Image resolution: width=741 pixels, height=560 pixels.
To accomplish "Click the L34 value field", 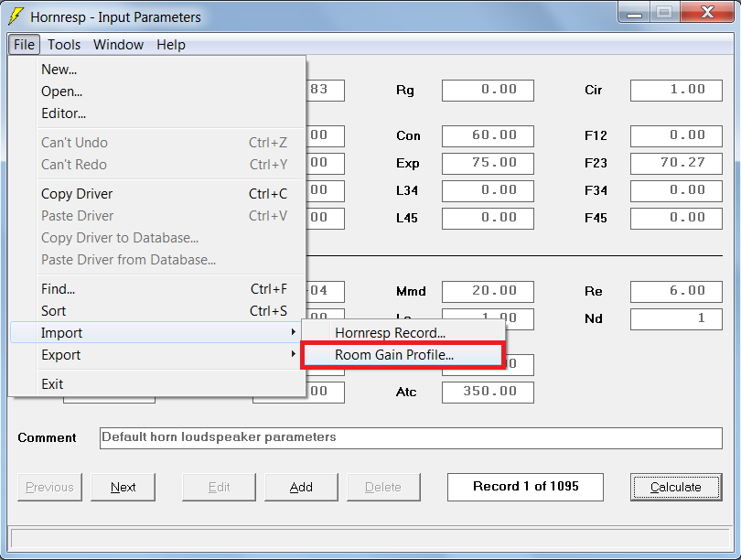I will coord(488,191).
